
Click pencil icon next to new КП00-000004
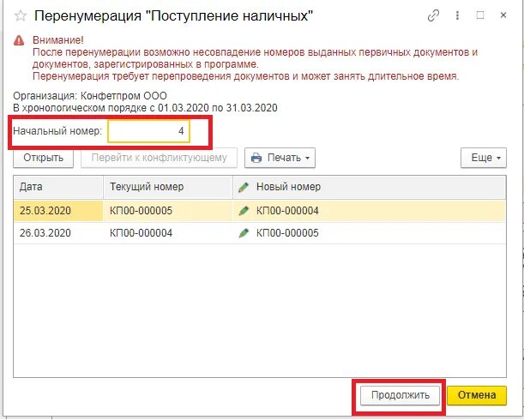244,211
